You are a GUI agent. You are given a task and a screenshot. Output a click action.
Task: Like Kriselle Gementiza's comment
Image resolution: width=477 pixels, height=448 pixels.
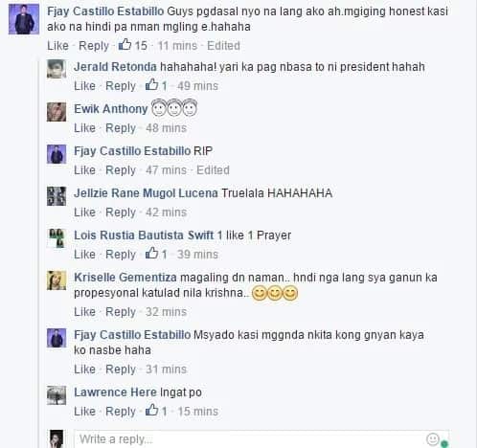(84, 311)
